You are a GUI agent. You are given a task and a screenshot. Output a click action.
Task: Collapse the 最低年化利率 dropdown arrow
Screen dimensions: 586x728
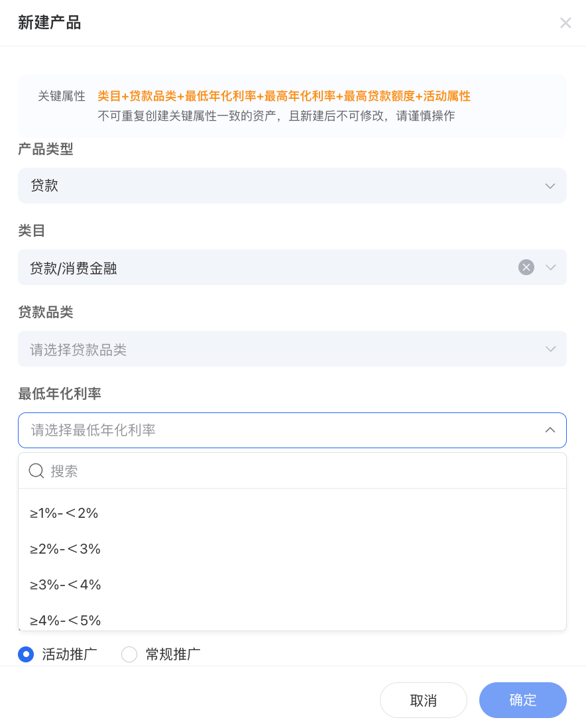tap(550, 430)
